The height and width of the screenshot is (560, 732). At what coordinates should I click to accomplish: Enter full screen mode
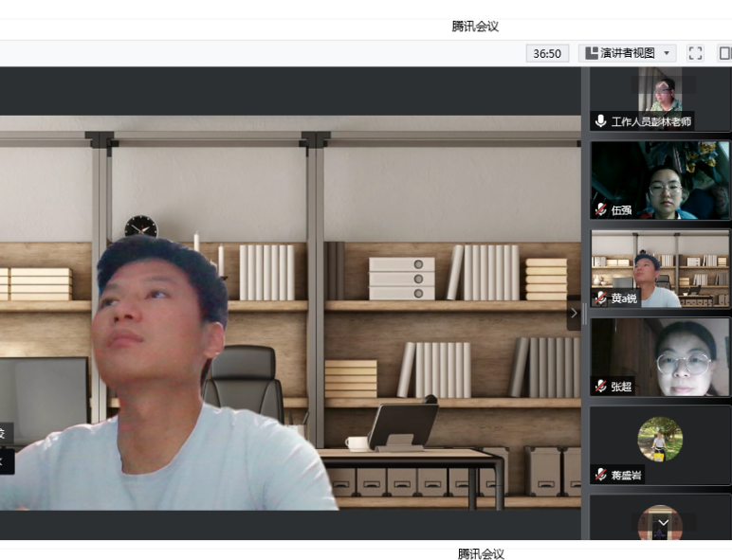695,53
